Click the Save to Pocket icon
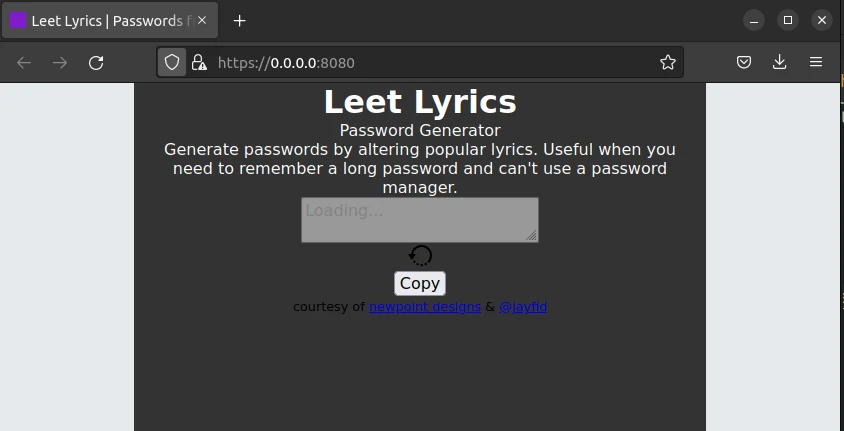The image size is (844, 431). [744, 63]
